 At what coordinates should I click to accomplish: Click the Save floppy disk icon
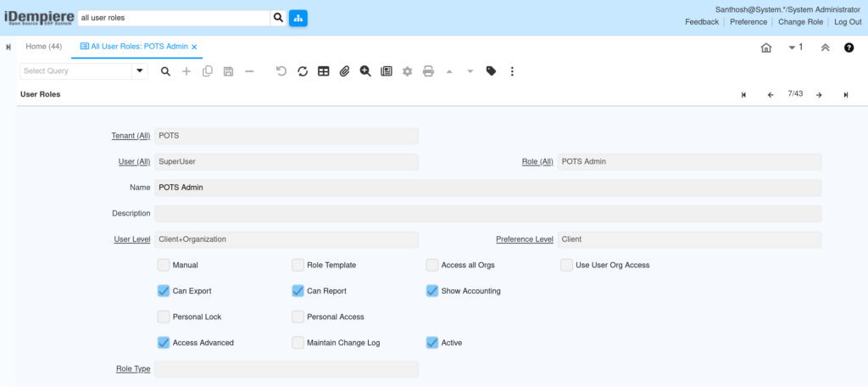[228, 71]
